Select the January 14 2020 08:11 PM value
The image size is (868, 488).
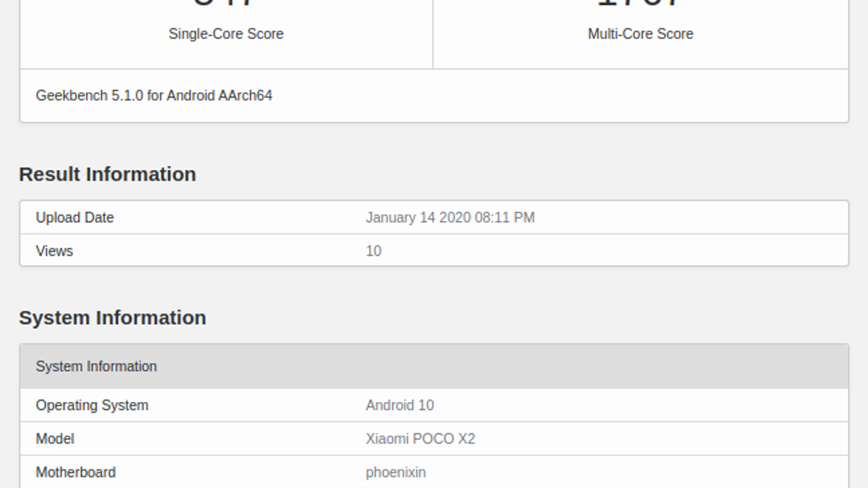(x=450, y=217)
